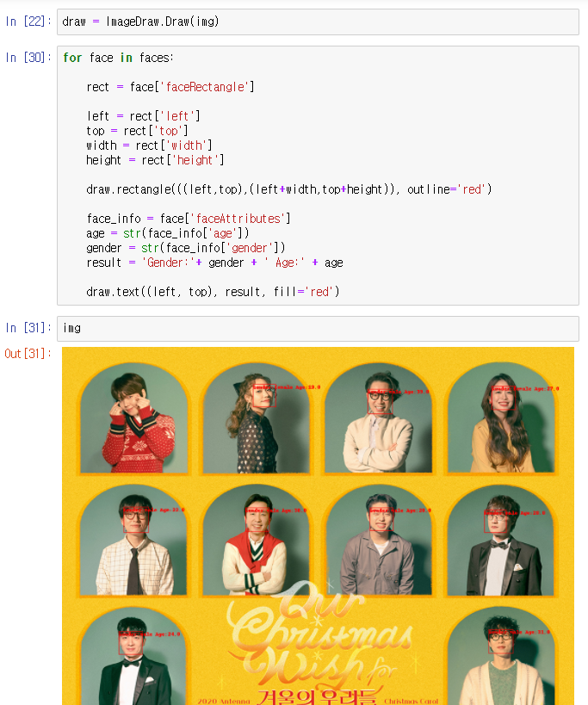Image resolution: width=588 pixels, height=705 pixels.
Task: Click the draw.rectangle line in the code
Action: (289, 189)
